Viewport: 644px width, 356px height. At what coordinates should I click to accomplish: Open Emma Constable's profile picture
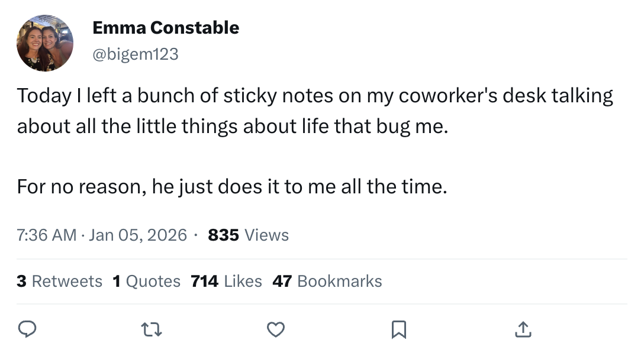tap(45, 43)
